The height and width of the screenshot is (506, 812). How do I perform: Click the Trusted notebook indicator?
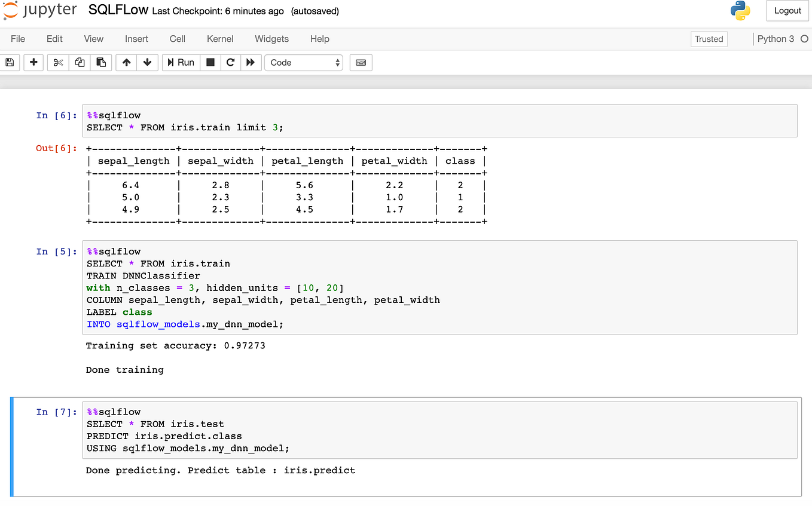[709, 39]
